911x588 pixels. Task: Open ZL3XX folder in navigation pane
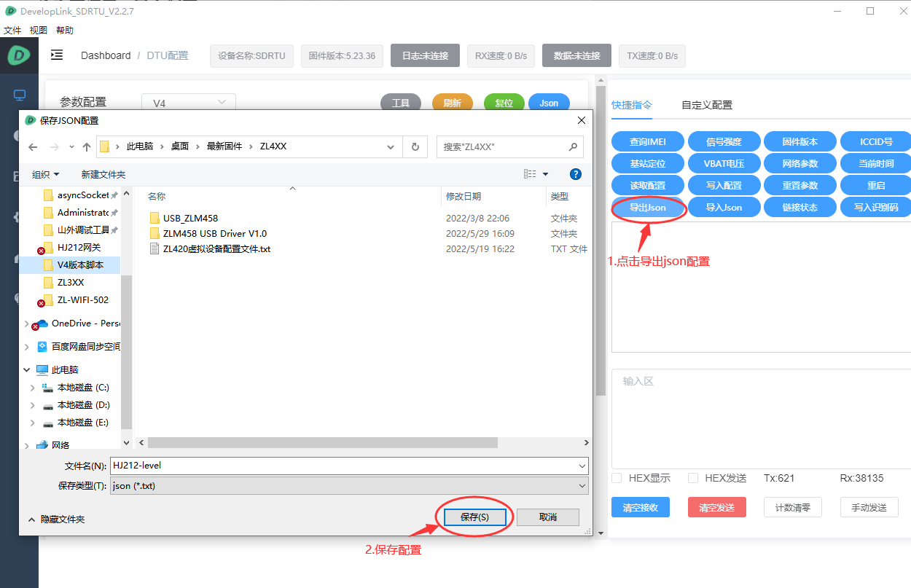pos(63,282)
